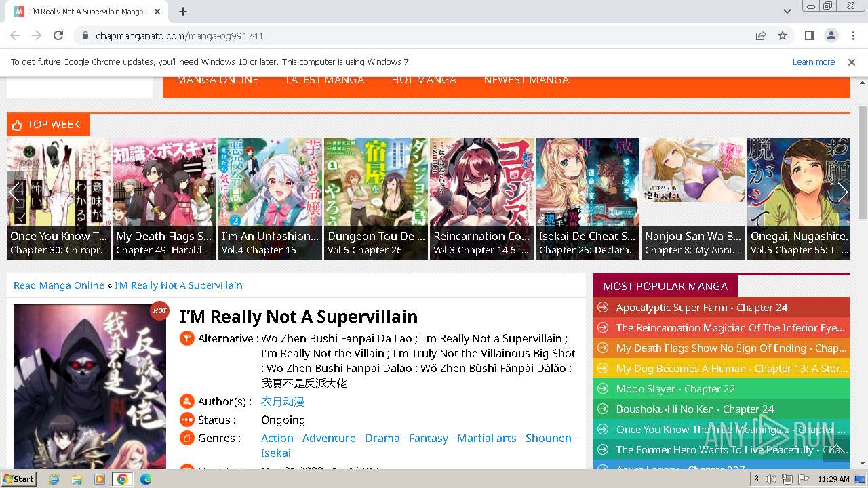The height and width of the screenshot is (488, 868).
Task: Open the I'm An Unfashion... cover
Action: click(271, 198)
